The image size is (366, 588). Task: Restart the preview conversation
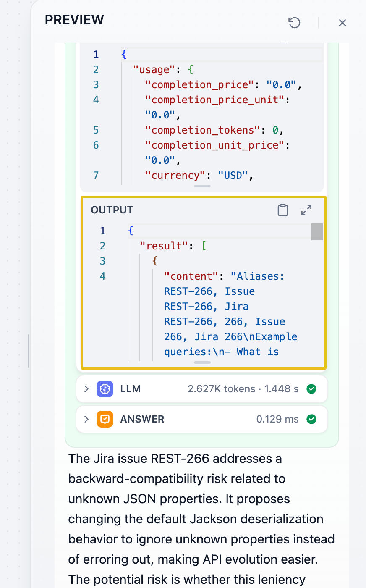294,23
